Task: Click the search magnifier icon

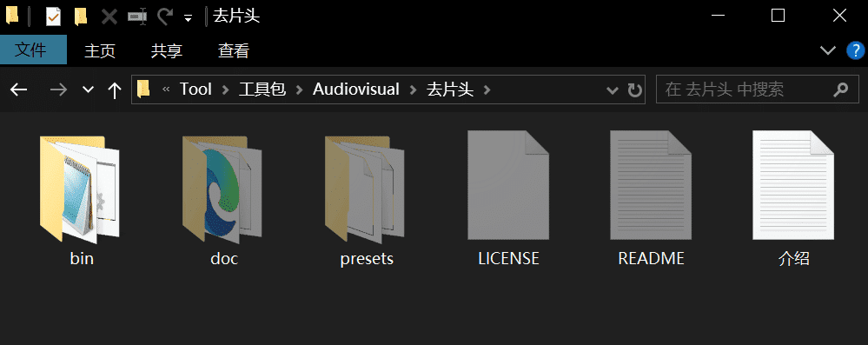Action: tap(841, 90)
